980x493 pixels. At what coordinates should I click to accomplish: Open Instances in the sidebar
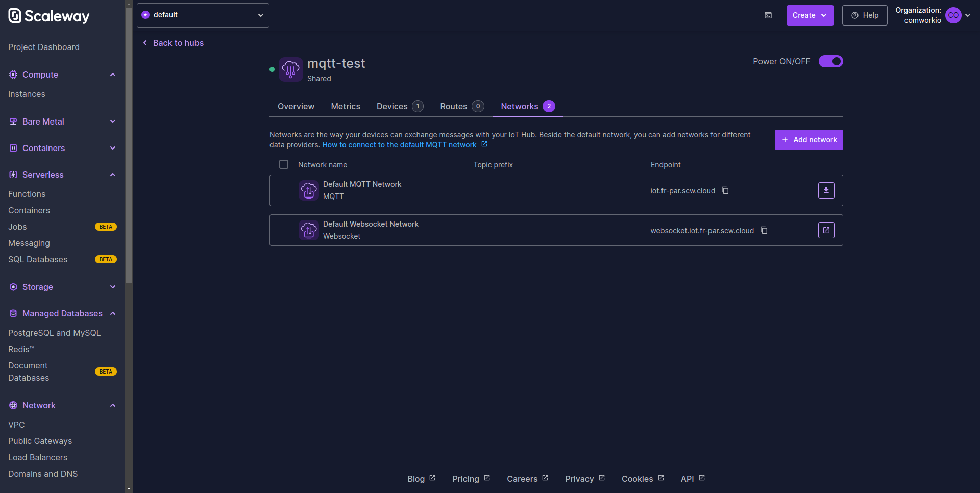(27, 94)
